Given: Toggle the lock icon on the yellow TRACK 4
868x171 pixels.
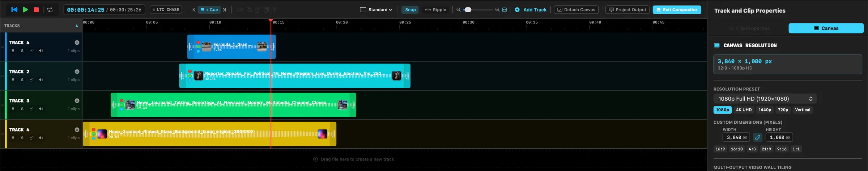Looking at the screenshot, I should click(x=31, y=138).
